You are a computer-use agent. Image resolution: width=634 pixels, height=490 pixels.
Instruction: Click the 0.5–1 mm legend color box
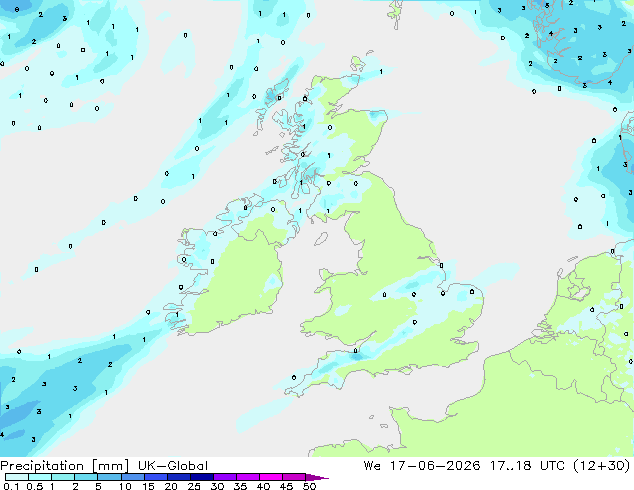point(40,477)
